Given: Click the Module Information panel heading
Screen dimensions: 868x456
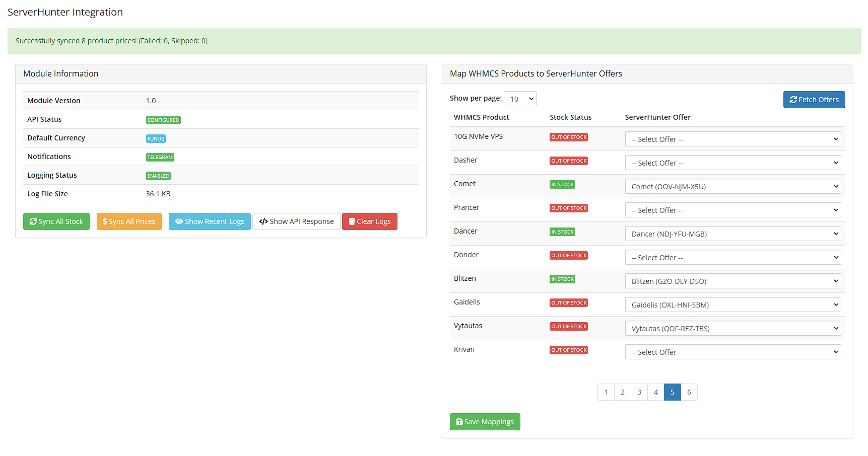Looking at the screenshot, I should point(61,73).
